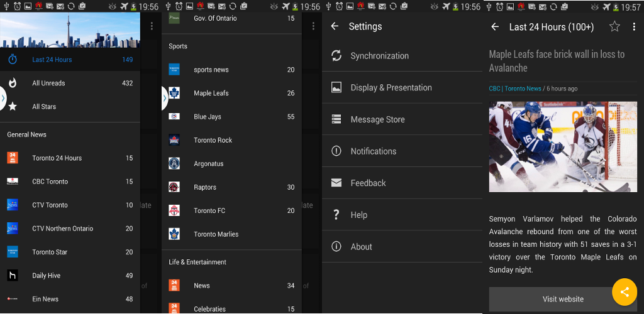The height and width of the screenshot is (314, 644).
Task: Share article with yellow share button
Action: 625,292
